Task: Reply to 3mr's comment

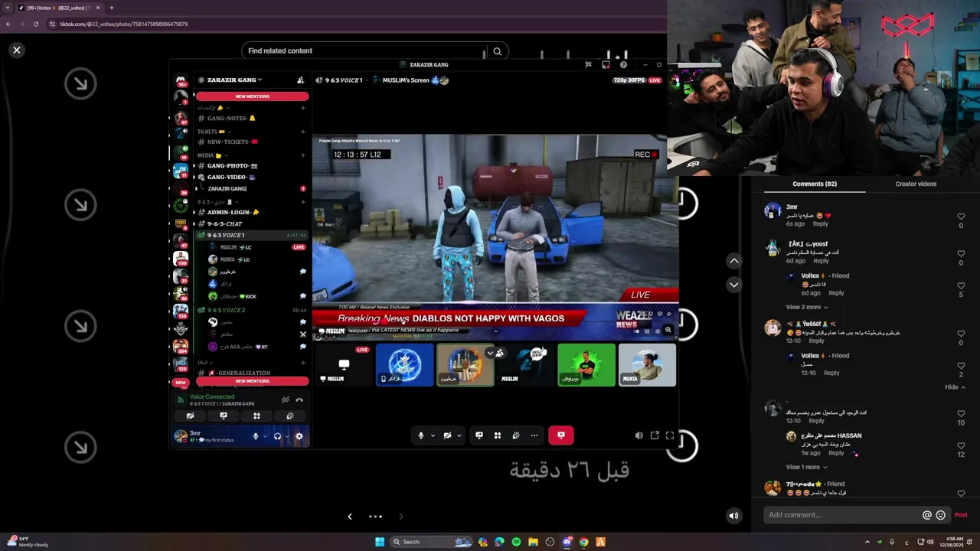Action: click(x=820, y=223)
